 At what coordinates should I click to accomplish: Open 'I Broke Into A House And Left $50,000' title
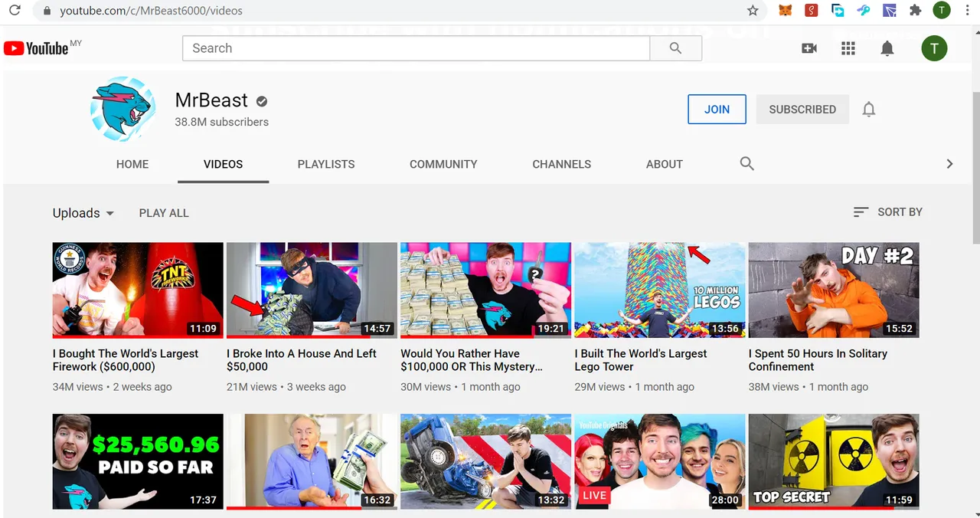coord(302,360)
